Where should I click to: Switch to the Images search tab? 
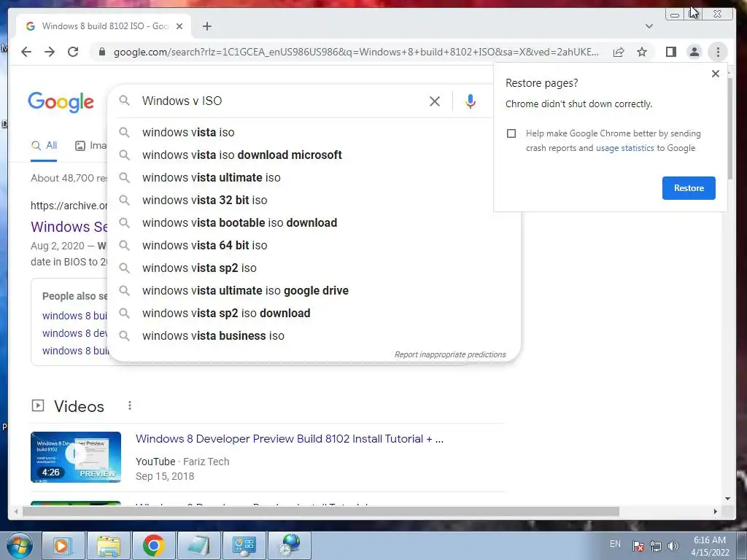[91, 146]
